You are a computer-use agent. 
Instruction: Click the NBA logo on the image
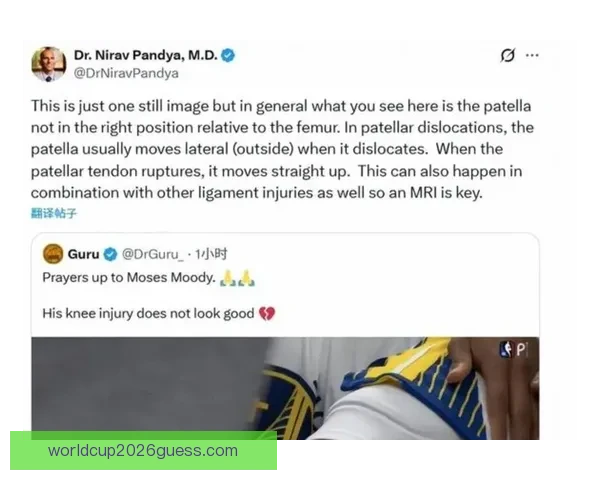pos(506,349)
